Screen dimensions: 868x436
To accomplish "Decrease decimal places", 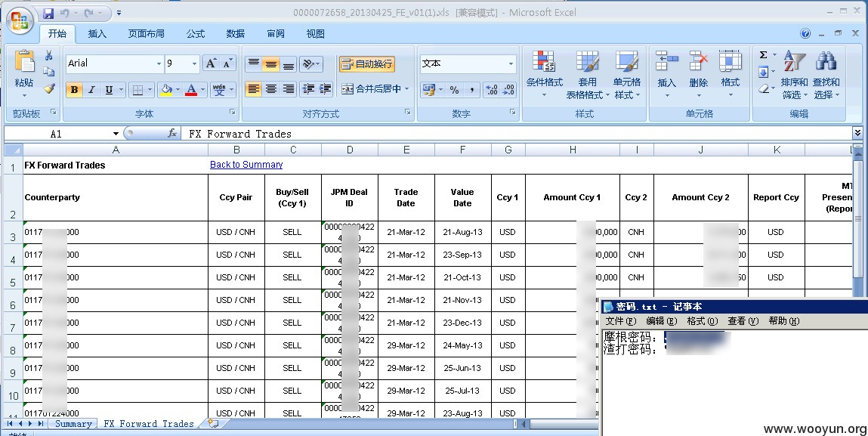I will pos(508,90).
